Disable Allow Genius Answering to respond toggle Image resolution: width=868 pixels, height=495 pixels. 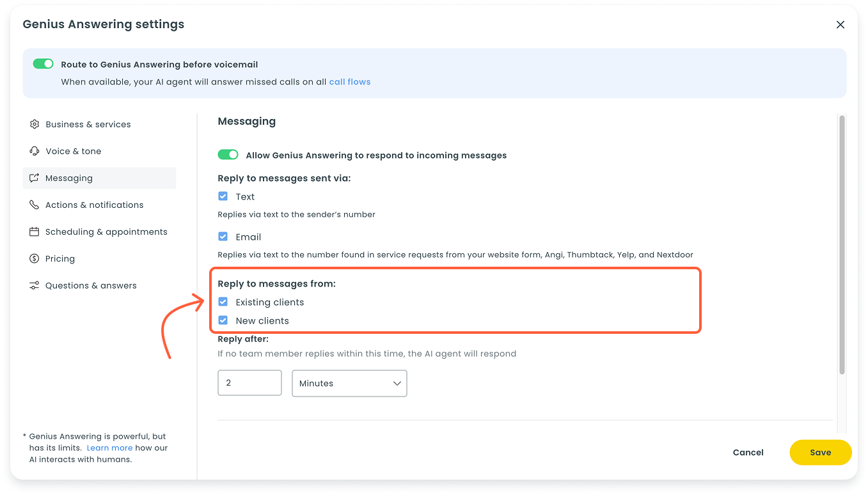pyautogui.click(x=228, y=155)
